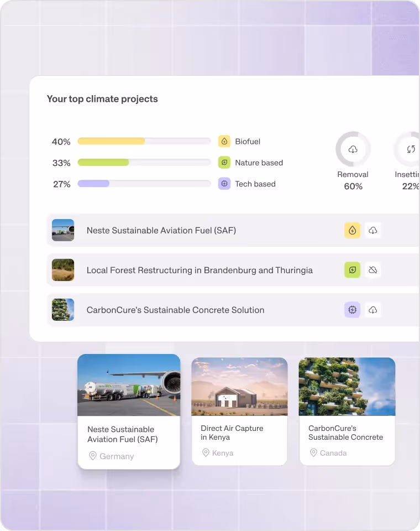Click removal cloud icon in CarbonCure's row
Viewport: 420px width, 531px height.
pos(372,310)
